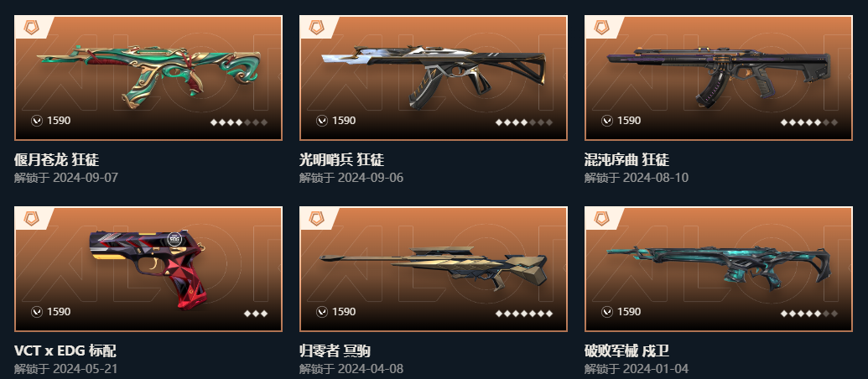Screen dimensions: 868x379
Task: Click the unlock date 2024-01-04 text
Action: (x=656, y=368)
